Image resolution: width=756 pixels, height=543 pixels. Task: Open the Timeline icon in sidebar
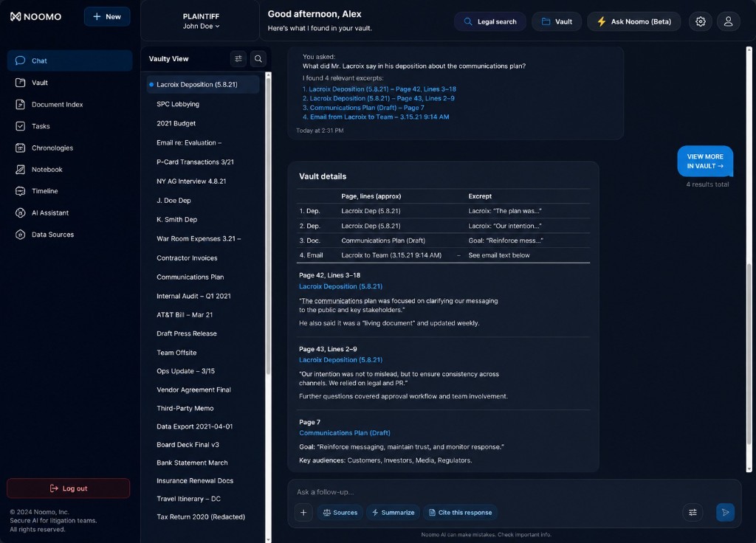[x=20, y=191]
